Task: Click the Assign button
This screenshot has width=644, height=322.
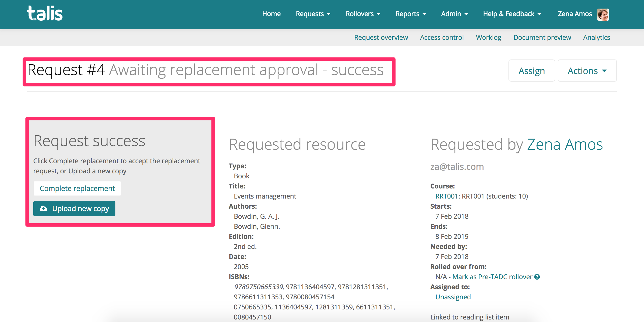Action: point(532,71)
